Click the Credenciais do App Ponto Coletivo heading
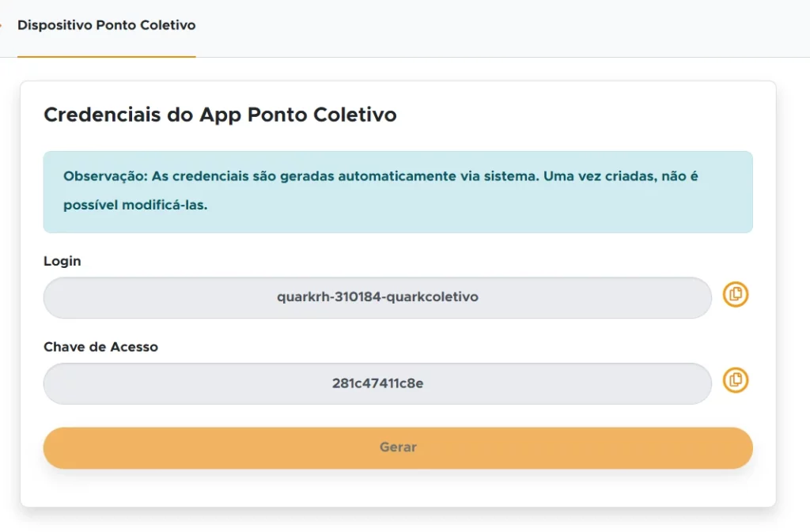The width and height of the screenshot is (810, 532). click(x=220, y=115)
